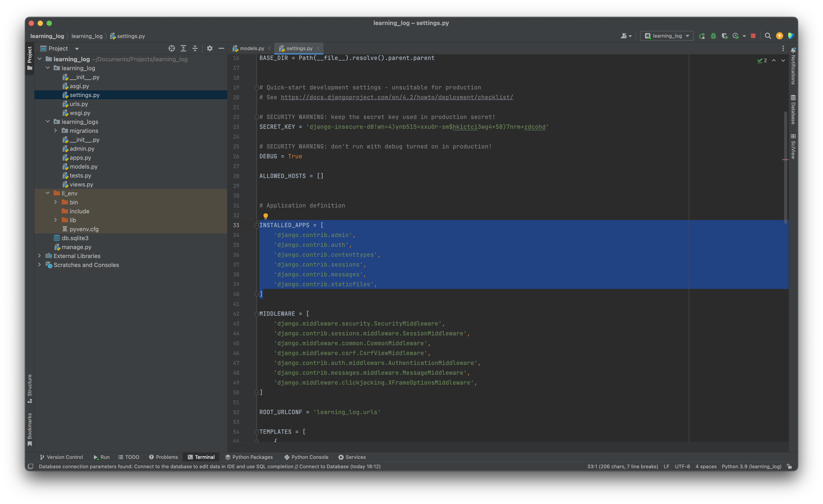The image size is (823, 504).
Task: Open the Version Control tool tab
Action: tap(62, 457)
